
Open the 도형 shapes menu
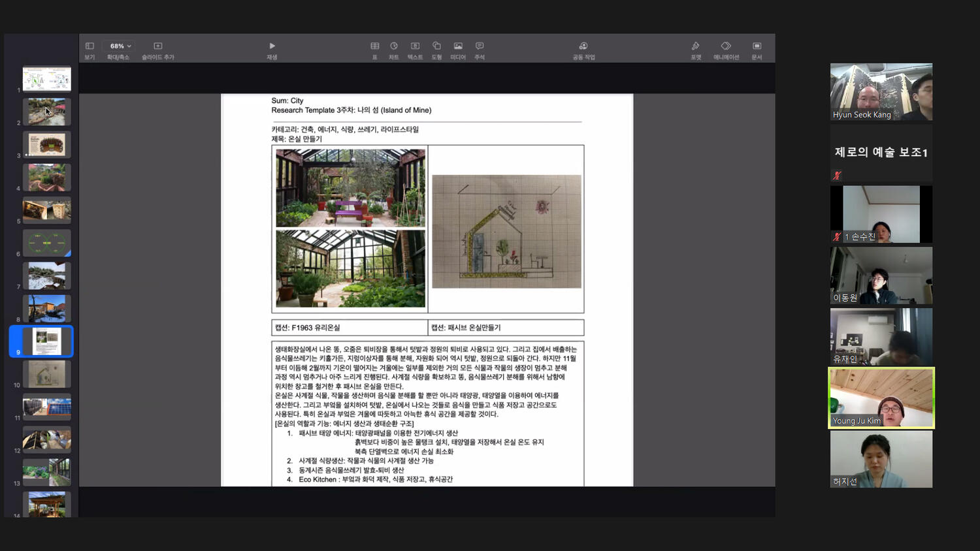tap(436, 46)
